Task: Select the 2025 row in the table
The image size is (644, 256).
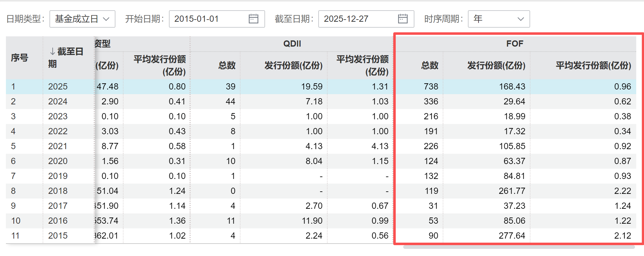Action: coord(58,86)
